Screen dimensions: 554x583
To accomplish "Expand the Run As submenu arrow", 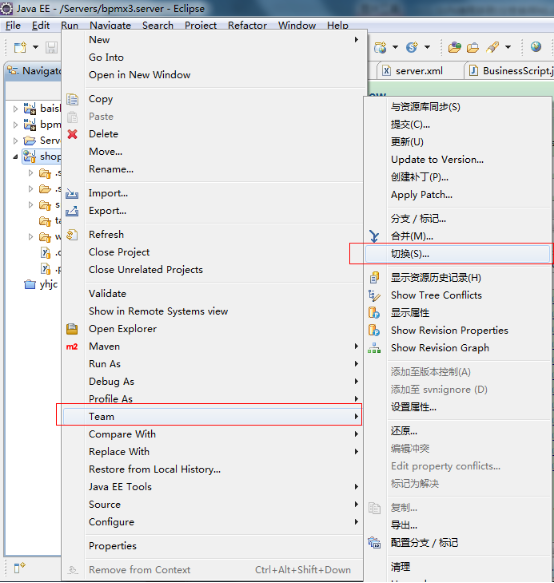I will tap(356, 364).
